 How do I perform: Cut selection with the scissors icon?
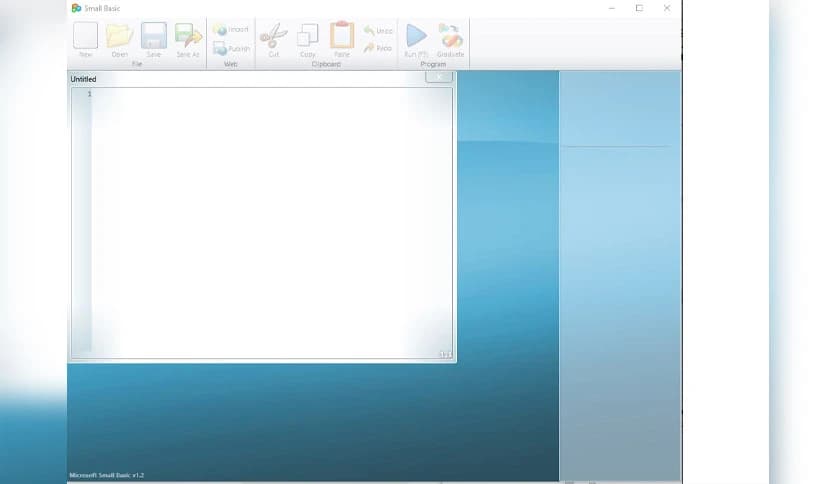click(x=274, y=39)
